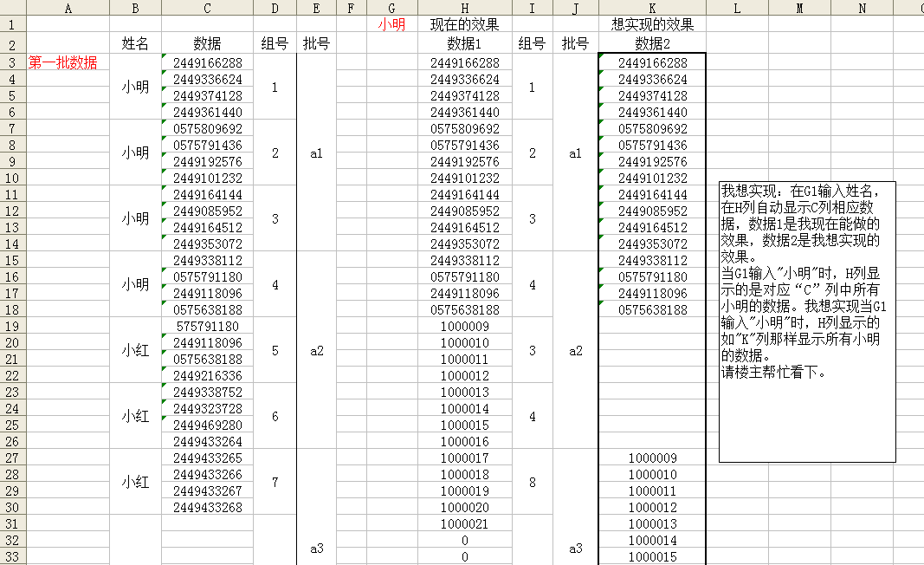The width and height of the screenshot is (924, 565).
Task: Select merged a1 cell in column E
Action: (x=316, y=153)
